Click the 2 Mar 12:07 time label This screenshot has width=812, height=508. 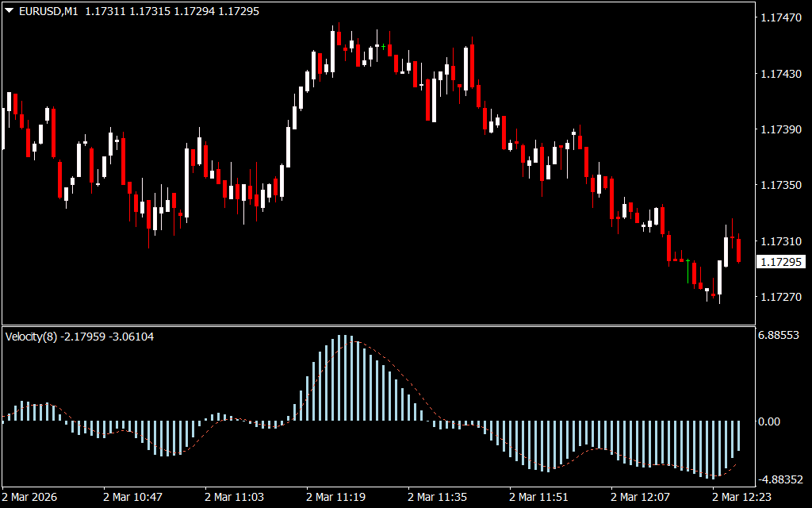pos(640,497)
